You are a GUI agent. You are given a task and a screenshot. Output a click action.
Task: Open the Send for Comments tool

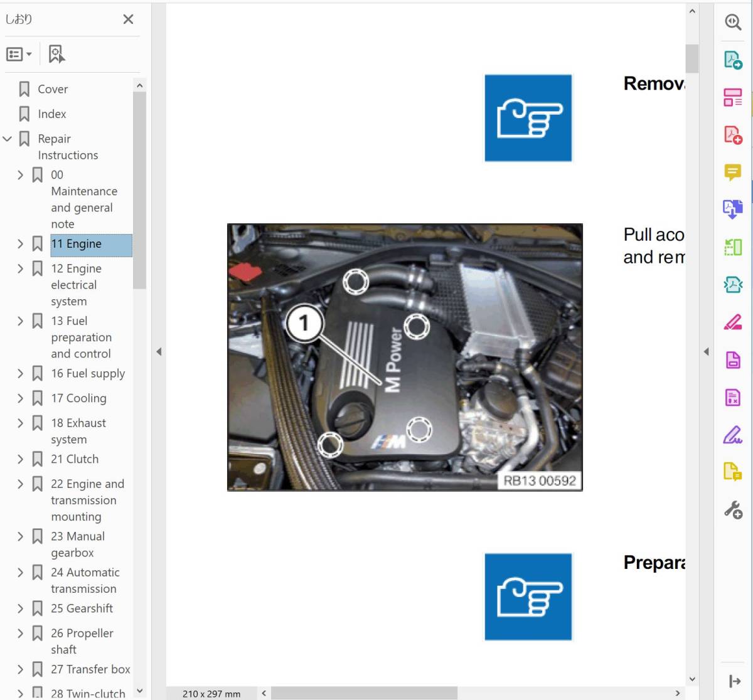point(733,472)
